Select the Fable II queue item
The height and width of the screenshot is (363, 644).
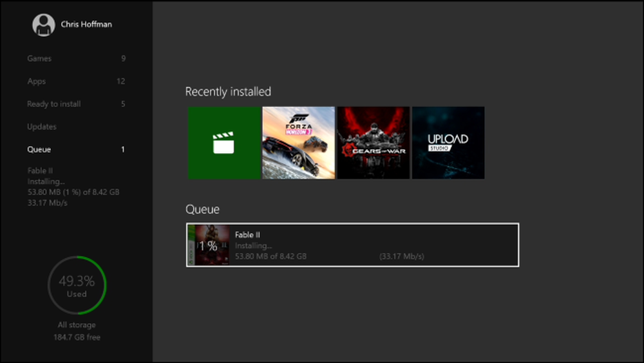point(352,245)
